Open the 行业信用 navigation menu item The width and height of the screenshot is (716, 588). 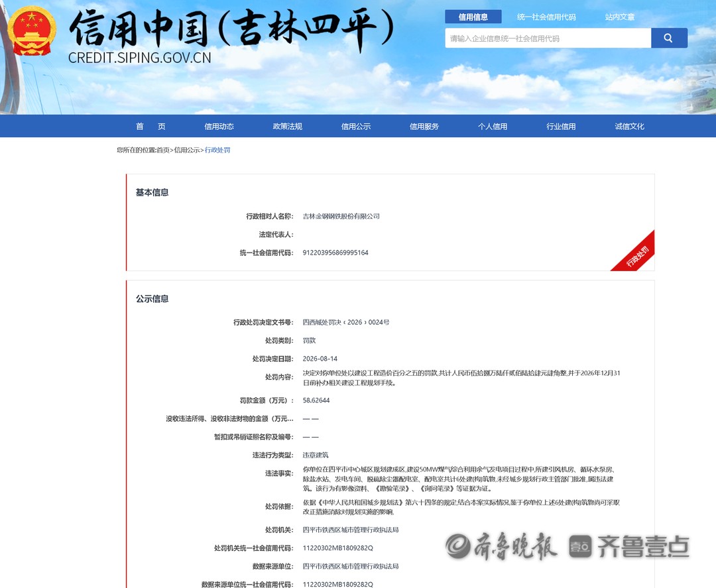pyautogui.click(x=562, y=127)
